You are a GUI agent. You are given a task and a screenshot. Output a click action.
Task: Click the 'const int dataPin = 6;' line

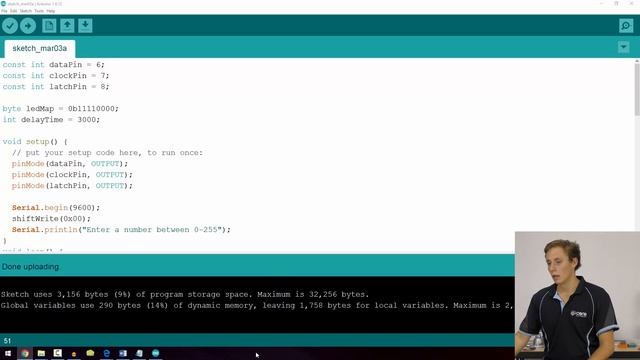pyautogui.click(x=53, y=64)
